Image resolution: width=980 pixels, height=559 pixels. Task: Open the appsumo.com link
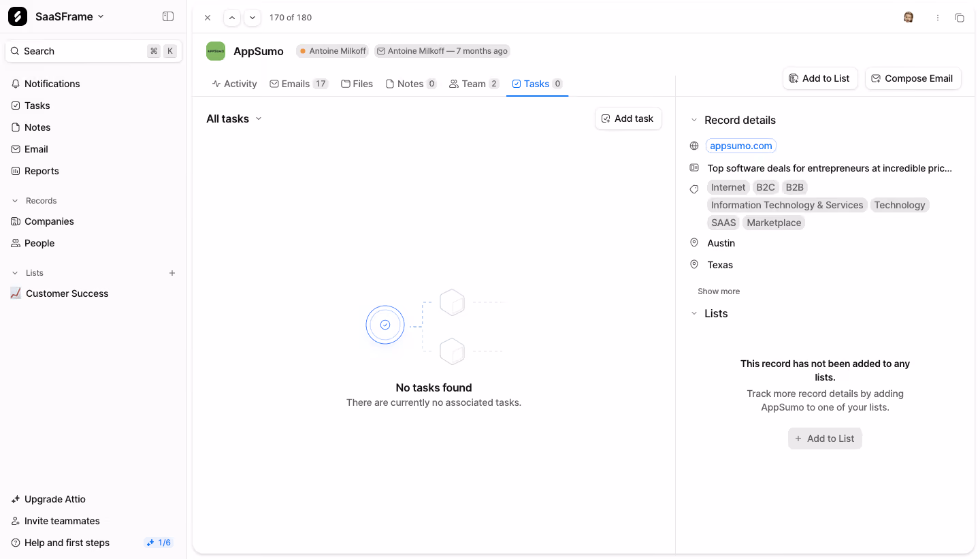pos(741,146)
